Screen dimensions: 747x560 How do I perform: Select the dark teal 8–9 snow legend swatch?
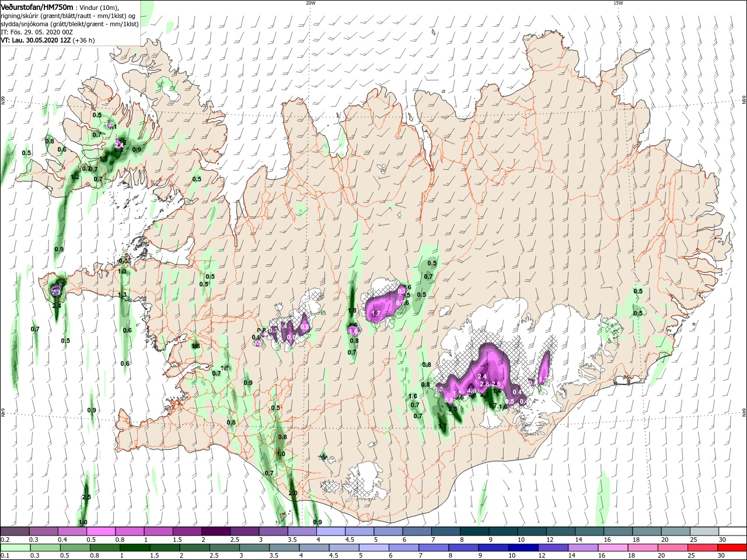474,531
